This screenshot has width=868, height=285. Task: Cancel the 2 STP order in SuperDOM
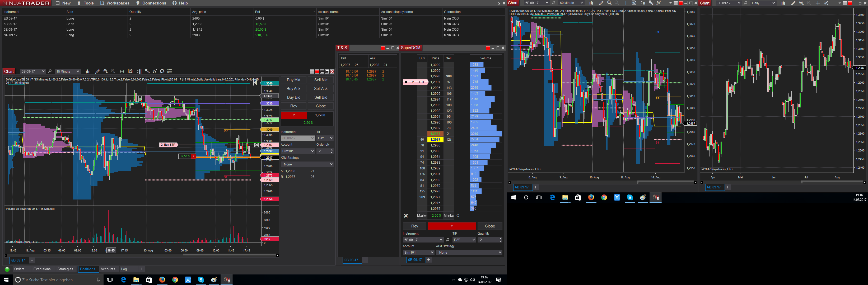(x=406, y=82)
